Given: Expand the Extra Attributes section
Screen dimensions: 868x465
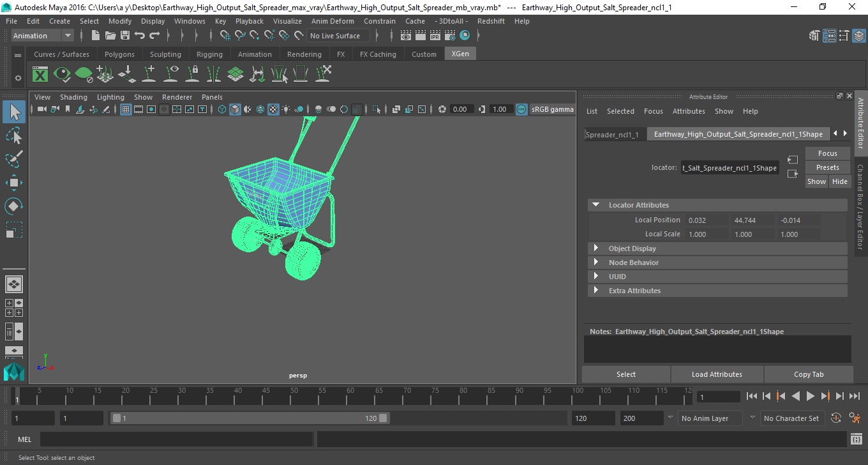Looking at the screenshot, I should (x=595, y=291).
